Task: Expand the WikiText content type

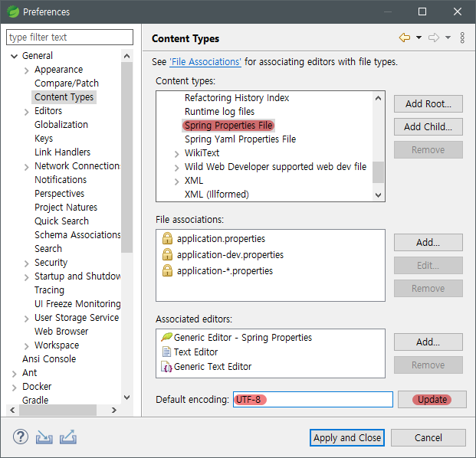Action: point(176,154)
